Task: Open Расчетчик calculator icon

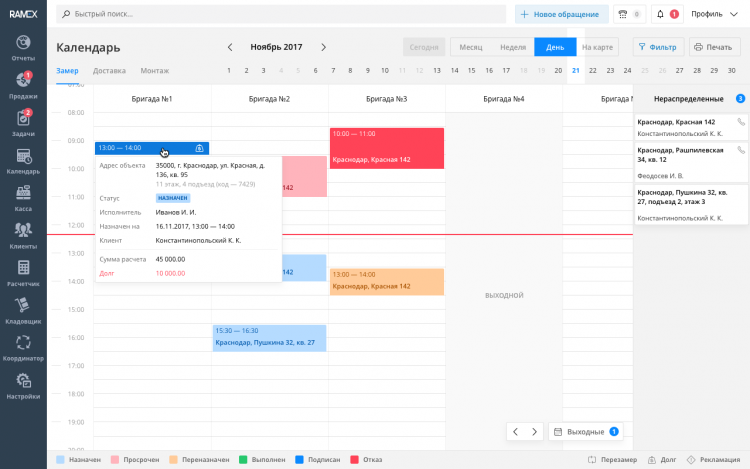Action: click(23, 272)
